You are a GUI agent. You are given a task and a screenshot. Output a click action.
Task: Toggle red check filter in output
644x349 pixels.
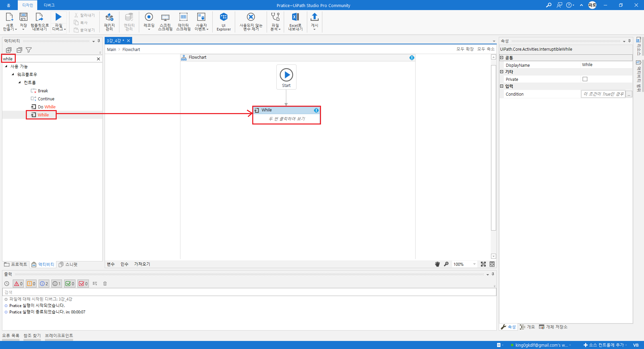tap(83, 284)
